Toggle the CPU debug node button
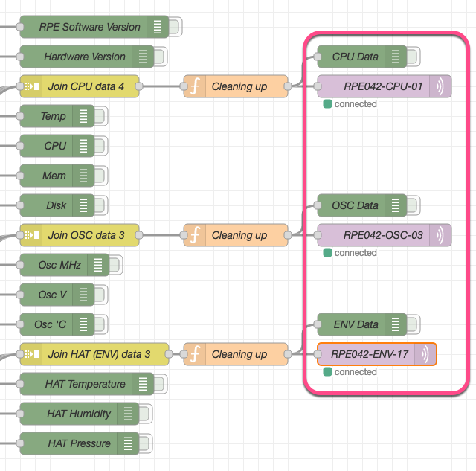This screenshot has width=476, height=471. (x=101, y=146)
